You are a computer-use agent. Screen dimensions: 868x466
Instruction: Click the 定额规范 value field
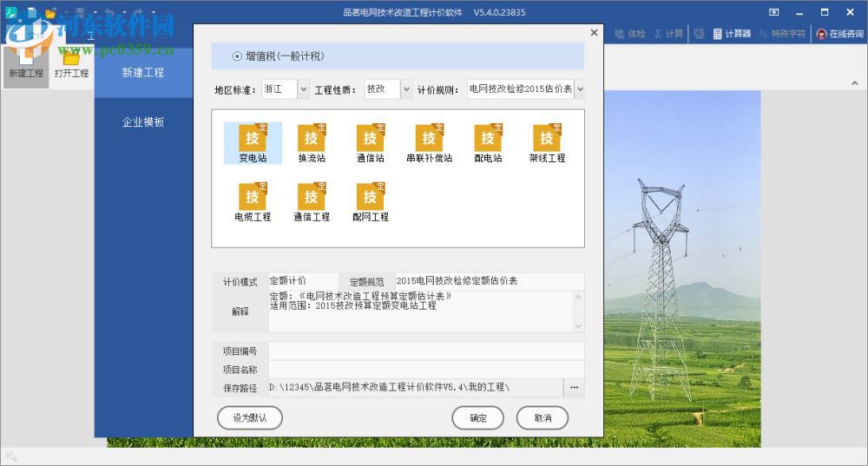490,281
